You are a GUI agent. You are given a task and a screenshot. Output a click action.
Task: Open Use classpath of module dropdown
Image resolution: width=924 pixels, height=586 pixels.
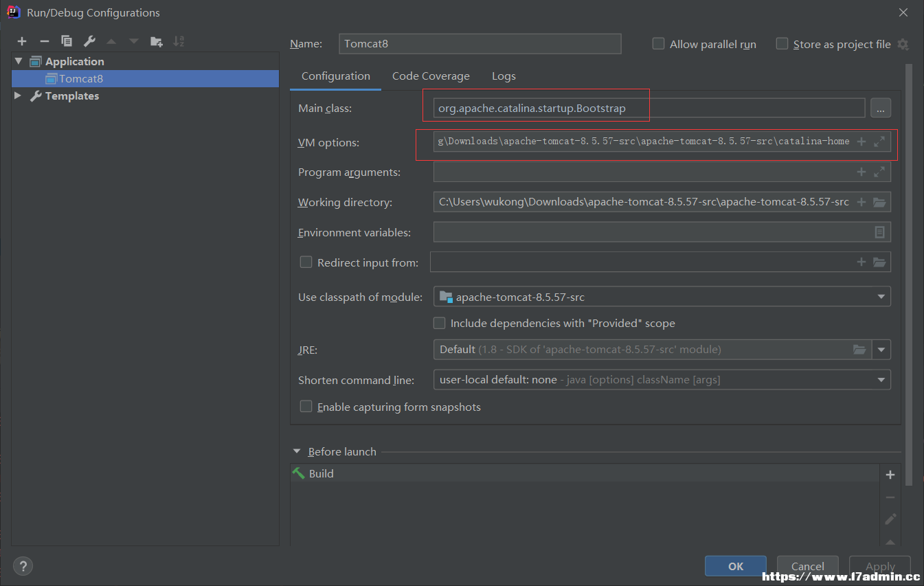click(x=662, y=297)
